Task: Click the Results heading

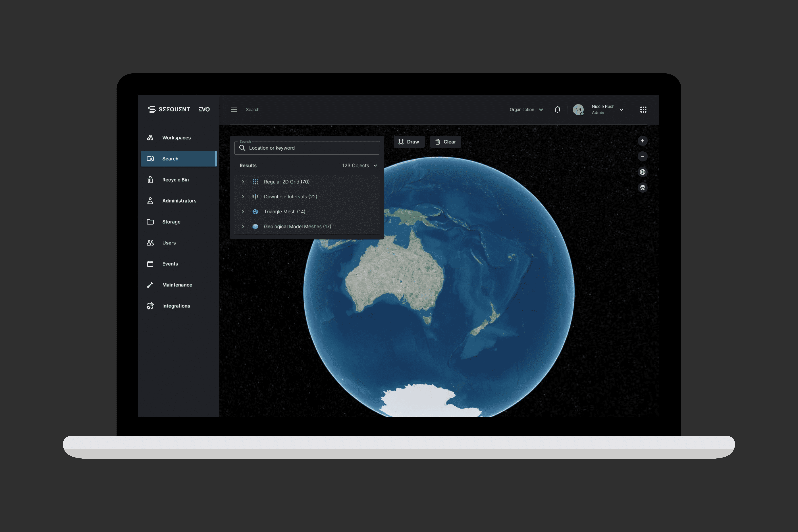Action: click(x=248, y=166)
